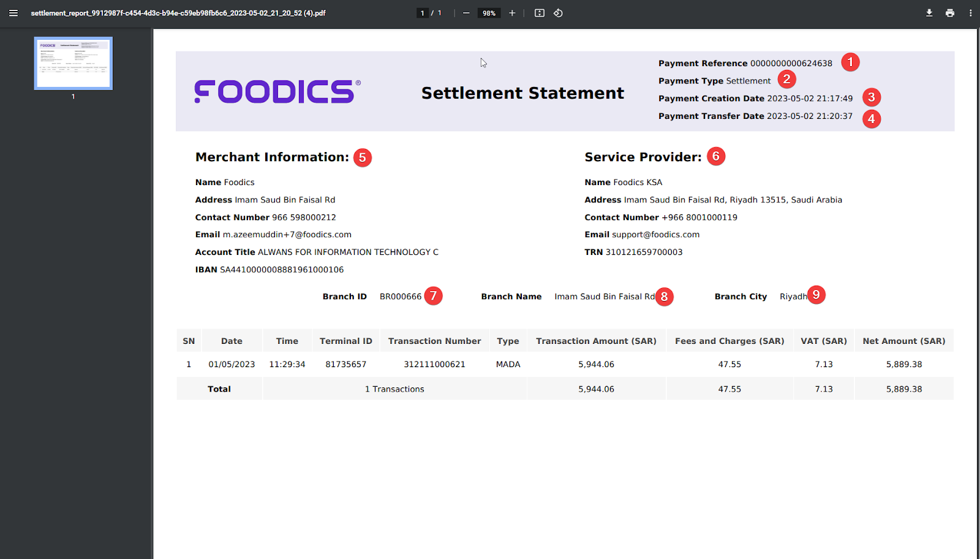Click the Foodics logo
The height and width of the screenshot is (559, 980).
click(x=277, y=91)
